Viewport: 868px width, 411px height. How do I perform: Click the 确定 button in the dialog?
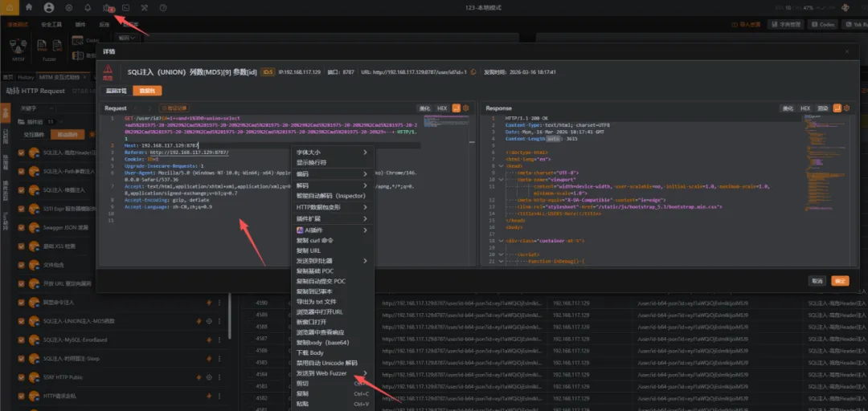[841, 281]
